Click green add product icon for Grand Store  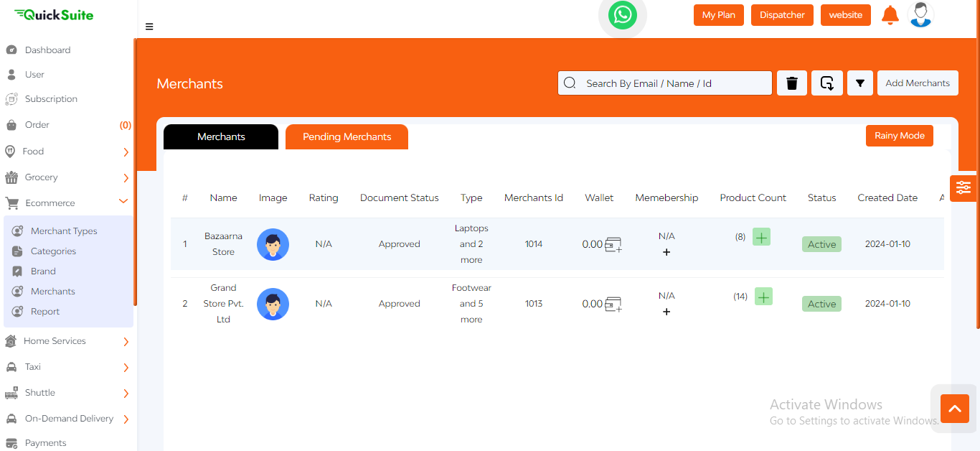pyautogui.click(x=763, y=297)
